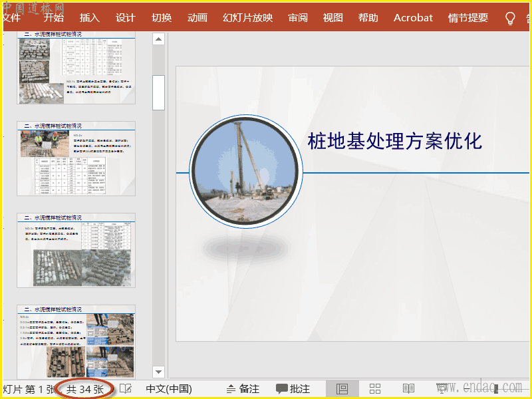Viewport: 532px width, 399px height.
Task: Open the 动画 ribbon tab
Action: click(198, 18)
